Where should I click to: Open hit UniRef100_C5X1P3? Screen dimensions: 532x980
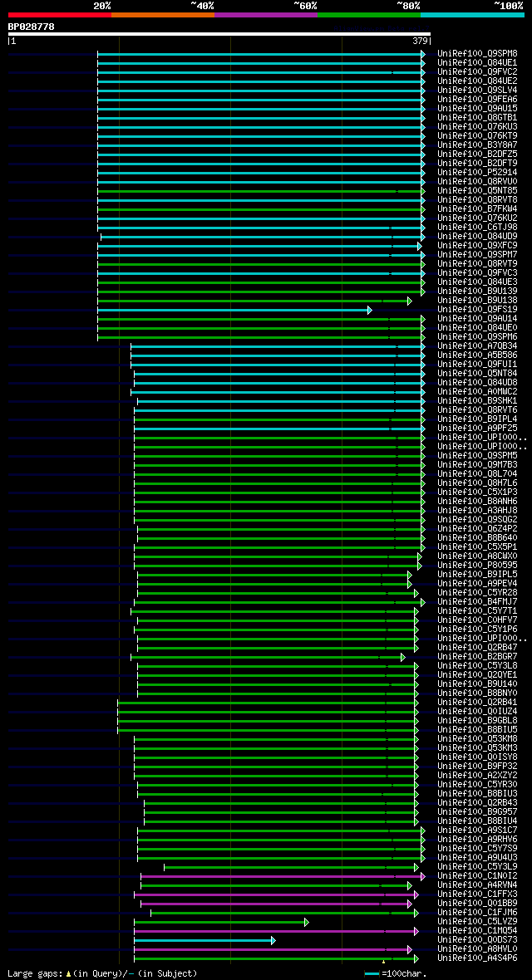[x=477, y=492]
